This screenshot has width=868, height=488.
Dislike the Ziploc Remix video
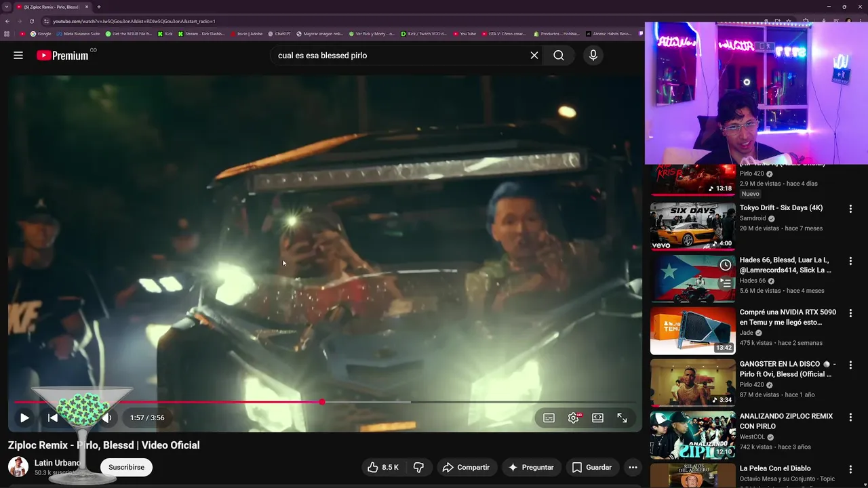click(x=418, y=467)
